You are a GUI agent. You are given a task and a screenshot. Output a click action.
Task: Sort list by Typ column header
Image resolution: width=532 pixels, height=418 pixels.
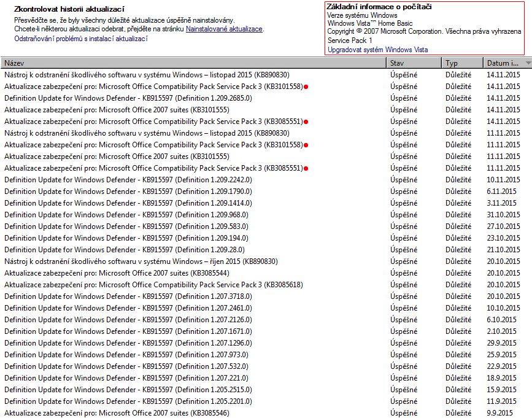tap(463, 63)
